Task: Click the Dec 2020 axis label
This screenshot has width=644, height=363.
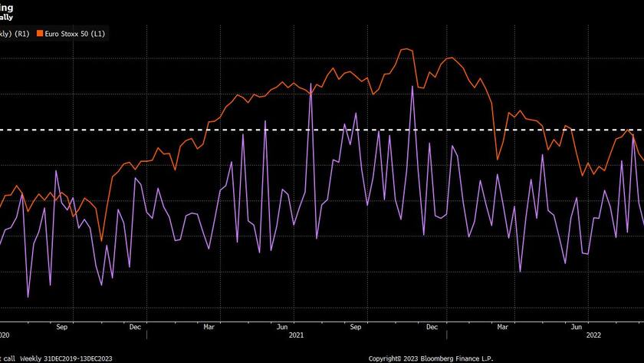Action: click(x=135, y=327)
